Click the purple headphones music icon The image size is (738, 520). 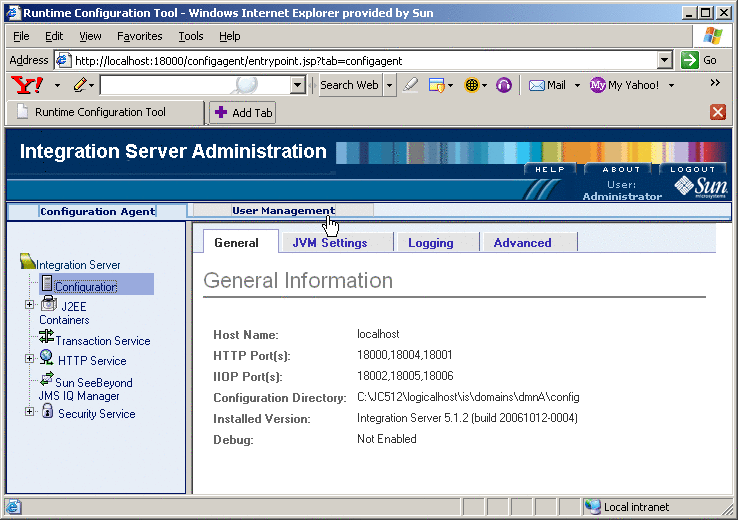(x=504, y=85)
